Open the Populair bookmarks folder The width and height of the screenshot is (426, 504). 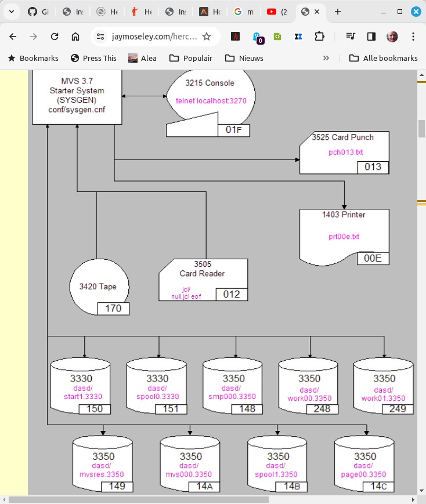[191, 58]
